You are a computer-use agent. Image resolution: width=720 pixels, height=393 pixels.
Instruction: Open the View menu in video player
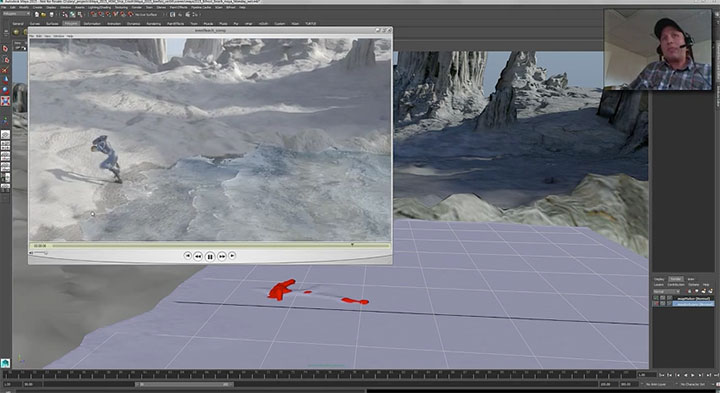[47, 36]
